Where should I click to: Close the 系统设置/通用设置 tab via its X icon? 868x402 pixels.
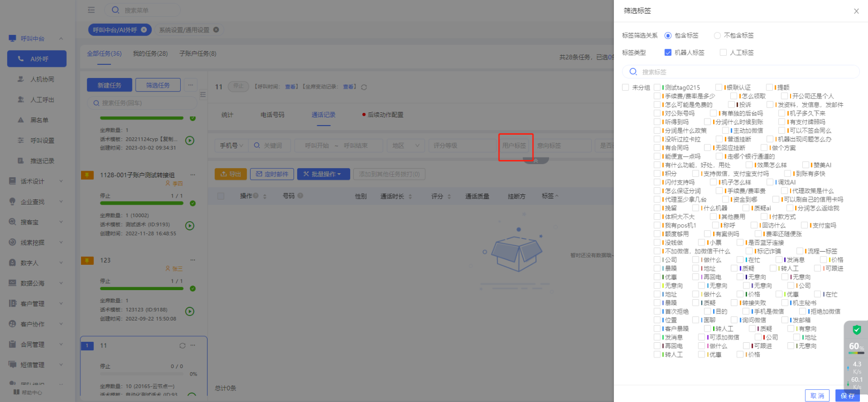point(216,30)
